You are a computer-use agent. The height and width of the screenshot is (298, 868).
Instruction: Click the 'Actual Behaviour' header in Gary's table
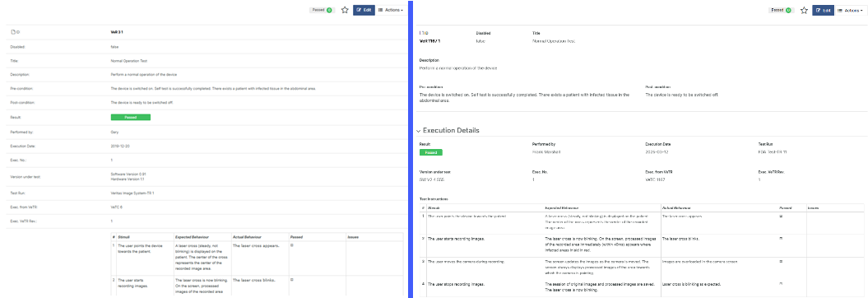(247, 236)
